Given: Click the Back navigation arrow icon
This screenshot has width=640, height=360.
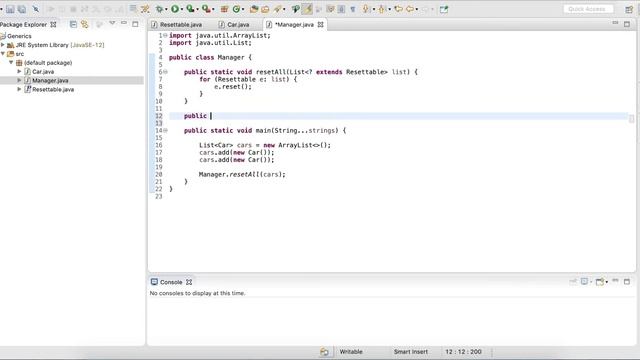Looking at the screenshot, I should (410, 9).
